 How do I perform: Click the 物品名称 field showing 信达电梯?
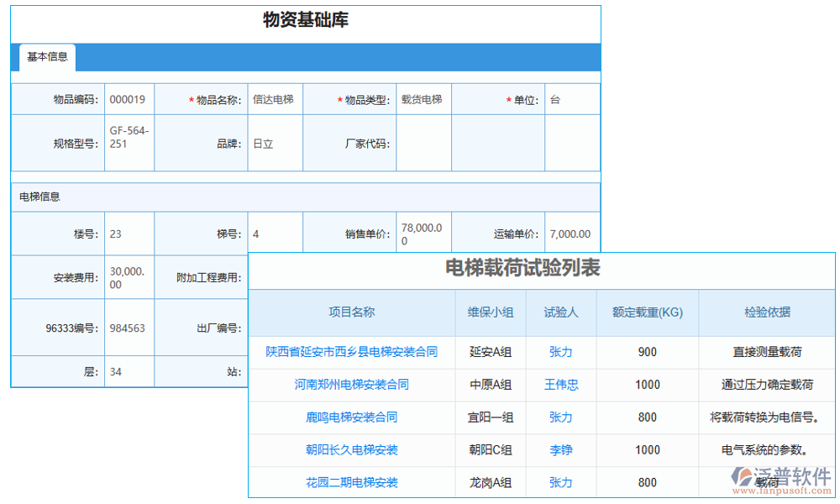pos(274,100)
